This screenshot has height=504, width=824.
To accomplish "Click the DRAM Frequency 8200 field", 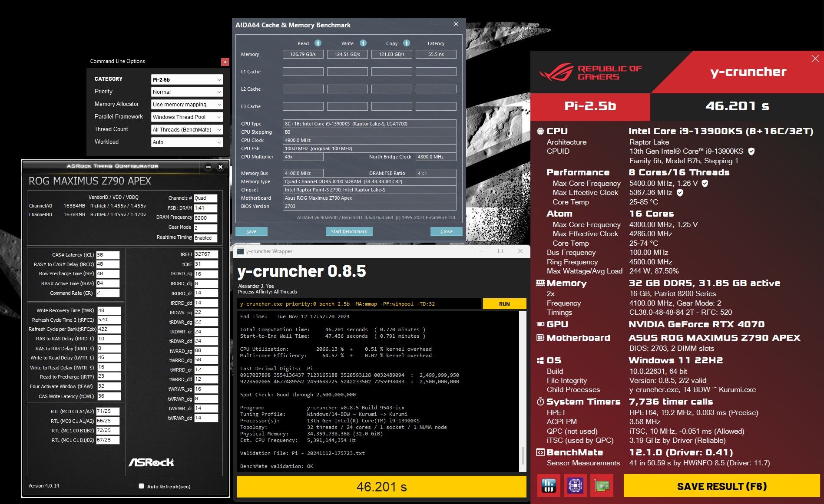I will [x=205, y=218].
